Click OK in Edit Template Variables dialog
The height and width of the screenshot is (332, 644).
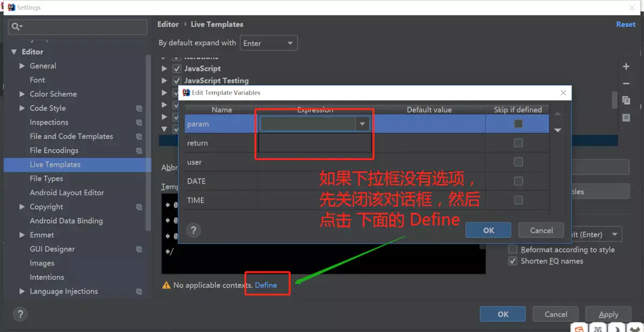(x=488, y=230)
